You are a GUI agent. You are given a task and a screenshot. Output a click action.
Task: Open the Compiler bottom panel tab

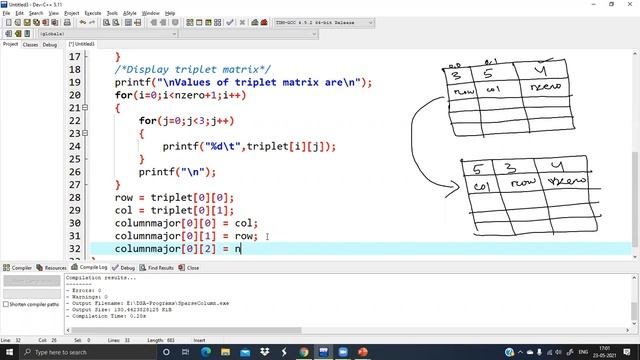(18, 268)
